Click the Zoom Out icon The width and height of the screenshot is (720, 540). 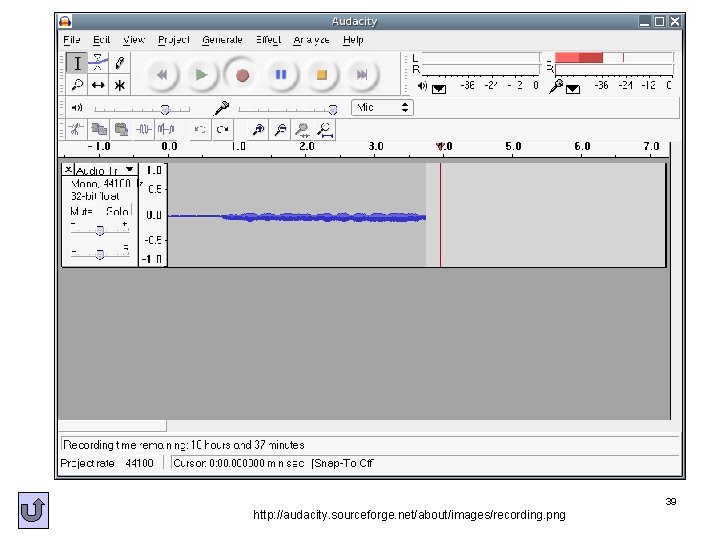(280, 129)
